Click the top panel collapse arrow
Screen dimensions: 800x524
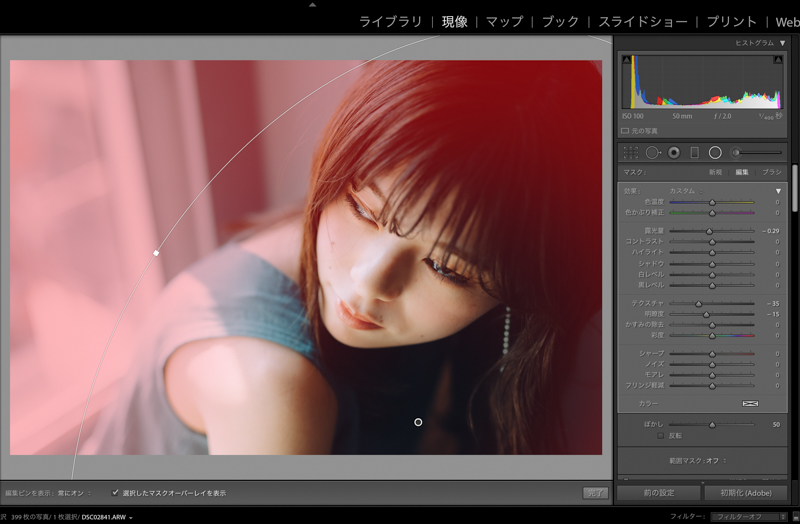click(x=313, y=5)
